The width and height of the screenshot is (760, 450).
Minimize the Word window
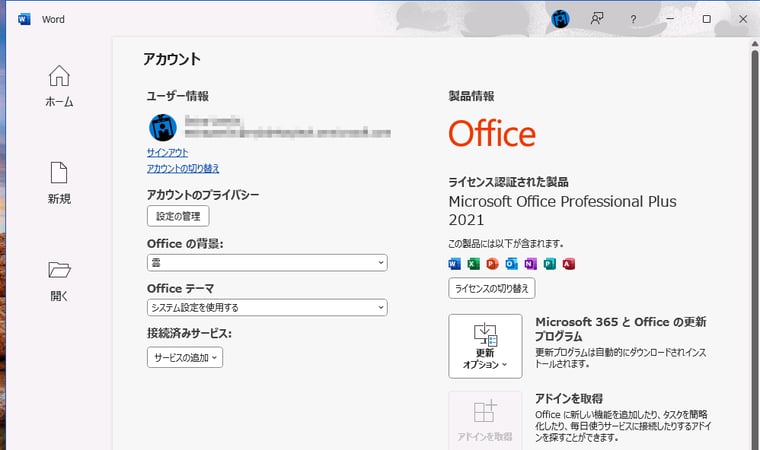[x=670, y=19]
